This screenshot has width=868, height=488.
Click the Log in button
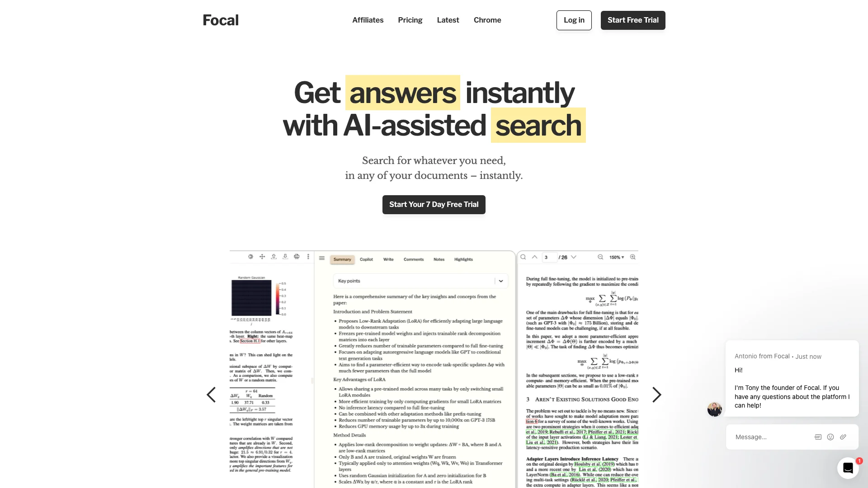point(574,20)
